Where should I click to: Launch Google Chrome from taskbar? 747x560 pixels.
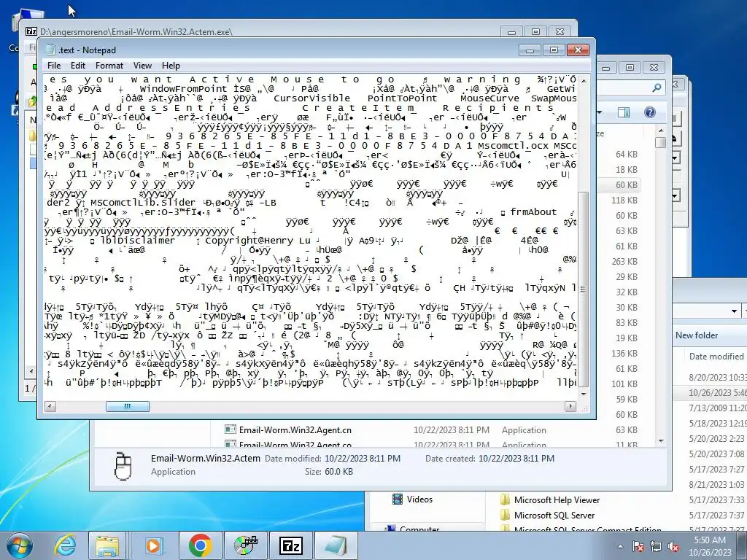click(200, 545)
